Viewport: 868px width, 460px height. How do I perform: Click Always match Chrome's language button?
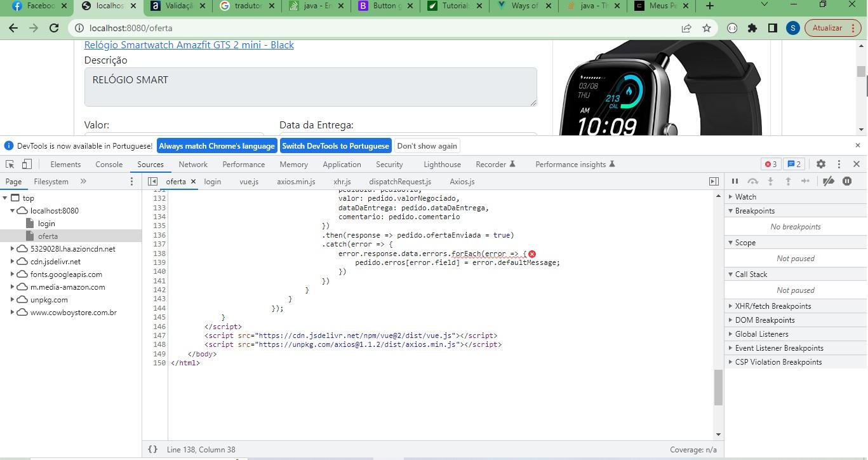pos(217,145)
